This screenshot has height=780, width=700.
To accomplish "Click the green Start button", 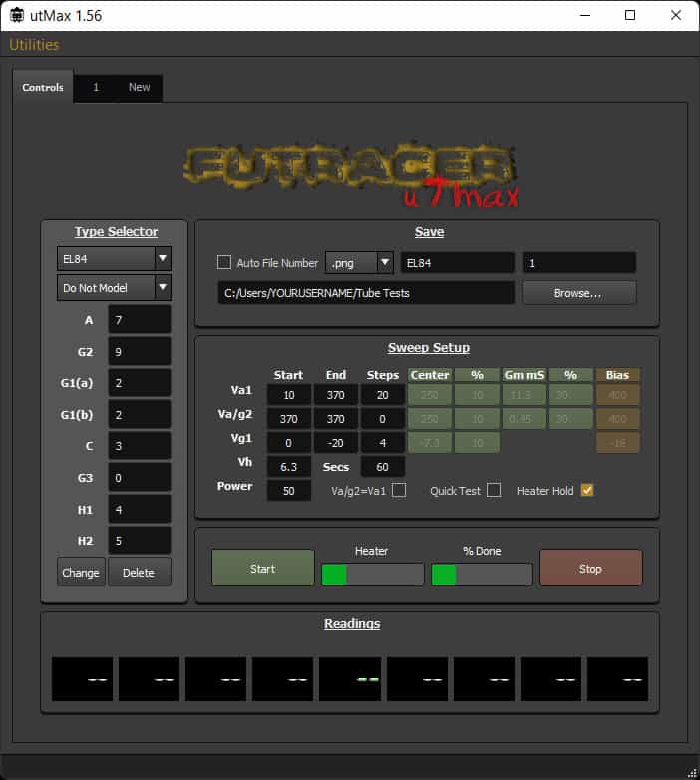I will coord(263,569).
